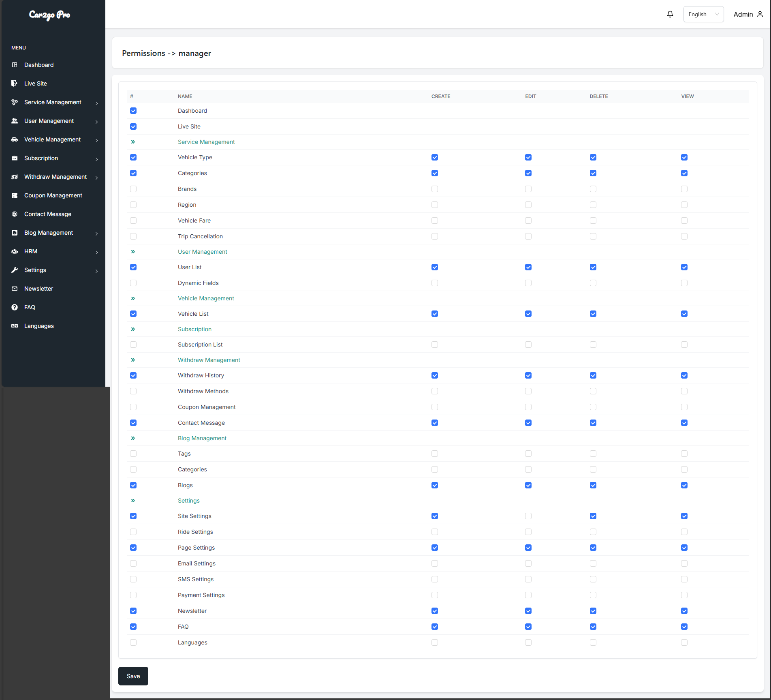The image size is (771, 700).
Task: Click the Permissions -> manager heading
Action: [167, 53]
